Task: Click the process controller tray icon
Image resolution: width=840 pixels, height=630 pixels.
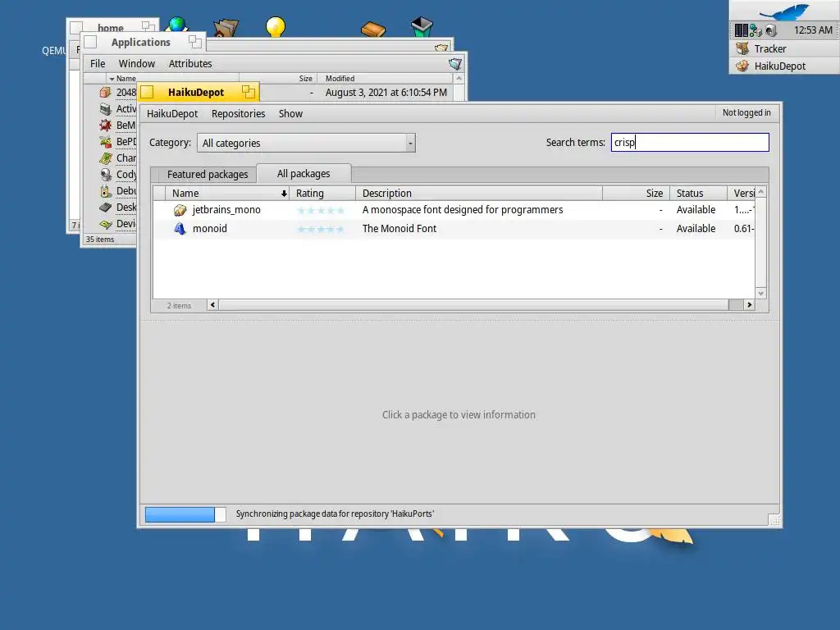Action: (741, 30)
